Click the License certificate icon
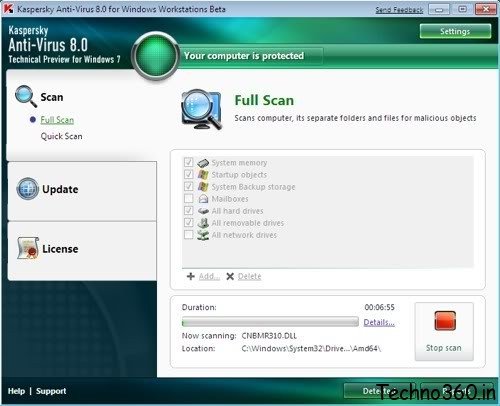 (28, 248)
